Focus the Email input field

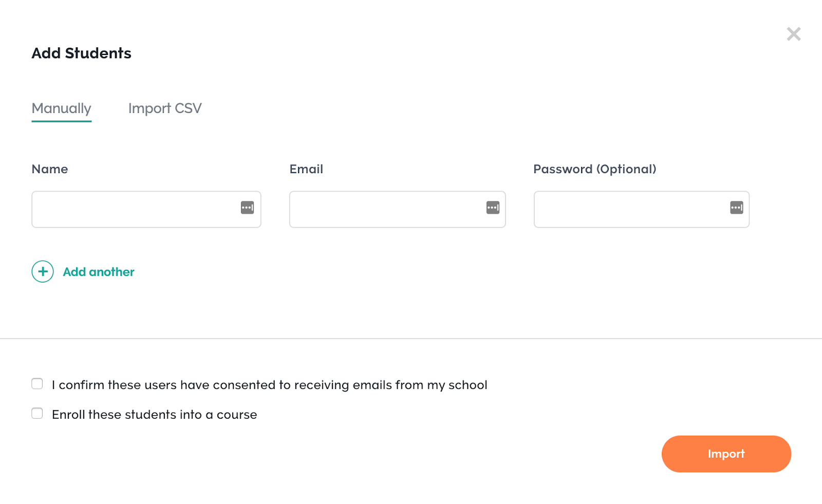398,209
